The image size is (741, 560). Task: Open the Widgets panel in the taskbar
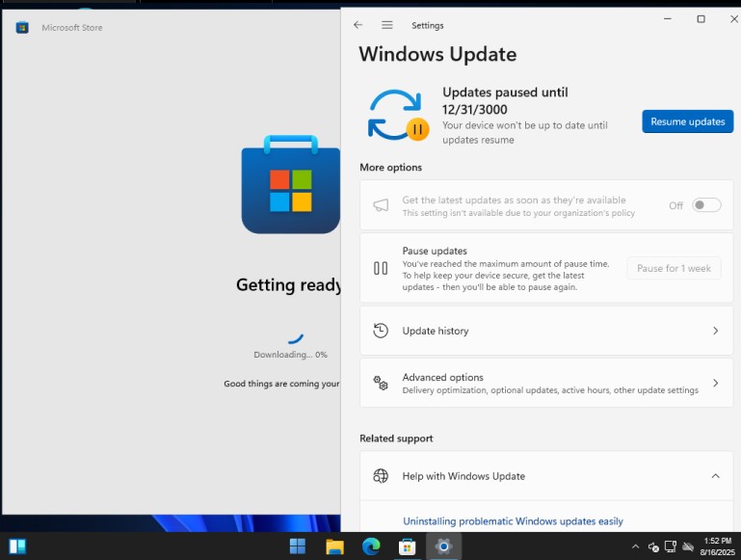[x=17, y=547]
